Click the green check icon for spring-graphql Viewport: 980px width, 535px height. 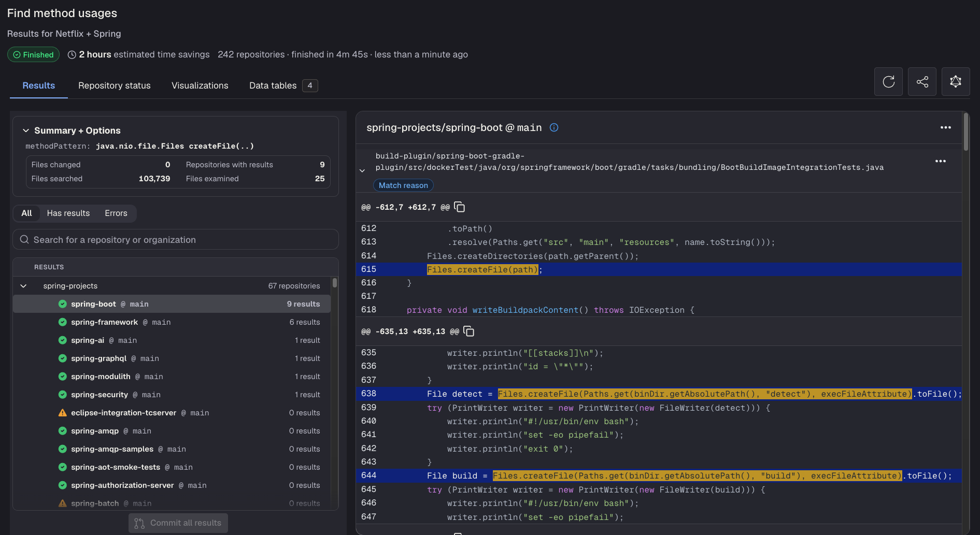point(63,358)
